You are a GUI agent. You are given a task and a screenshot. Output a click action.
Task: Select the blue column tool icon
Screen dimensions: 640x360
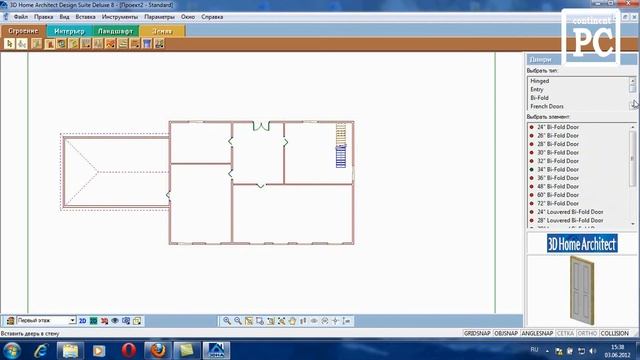pos(147,43)
